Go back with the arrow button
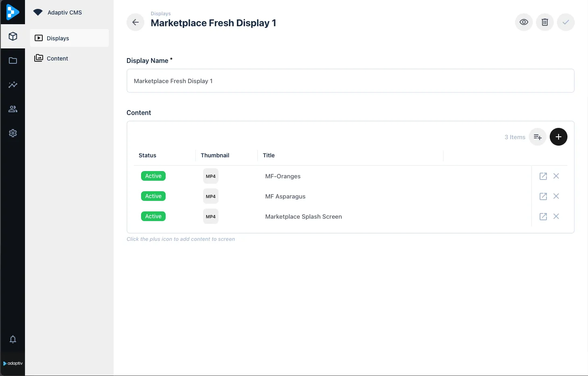 (135, 22)
